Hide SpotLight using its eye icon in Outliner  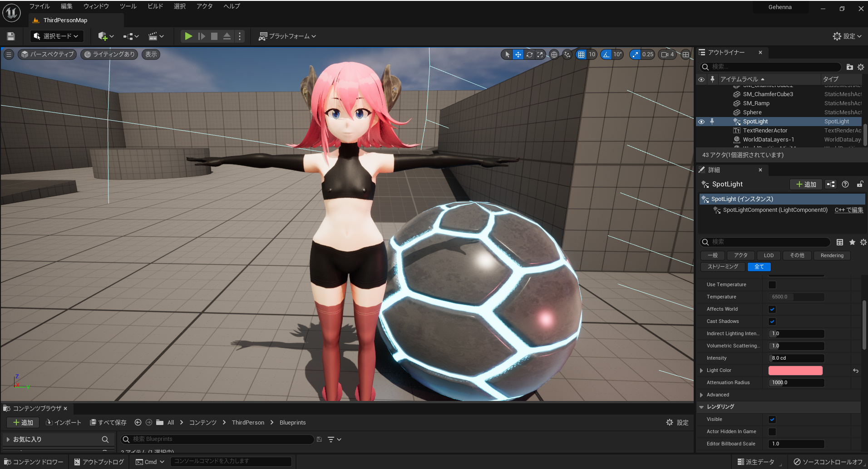pyautogui.click(x=701, y=122)
